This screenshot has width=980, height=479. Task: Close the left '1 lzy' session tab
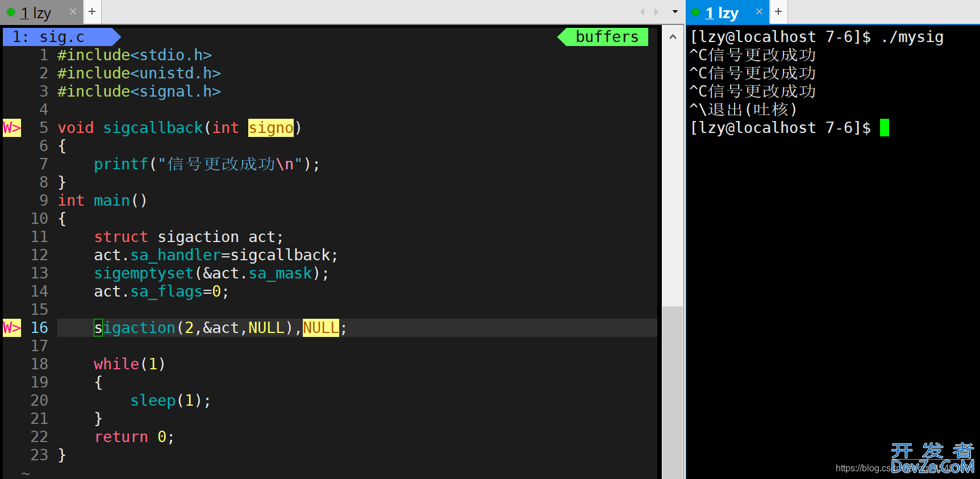coord(73,11)
